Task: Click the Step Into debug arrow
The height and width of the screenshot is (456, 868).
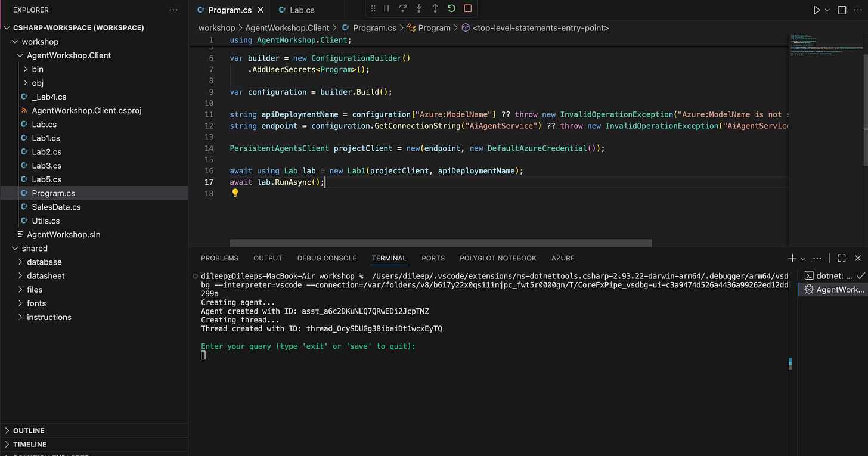Action: [x=419, y=9]
